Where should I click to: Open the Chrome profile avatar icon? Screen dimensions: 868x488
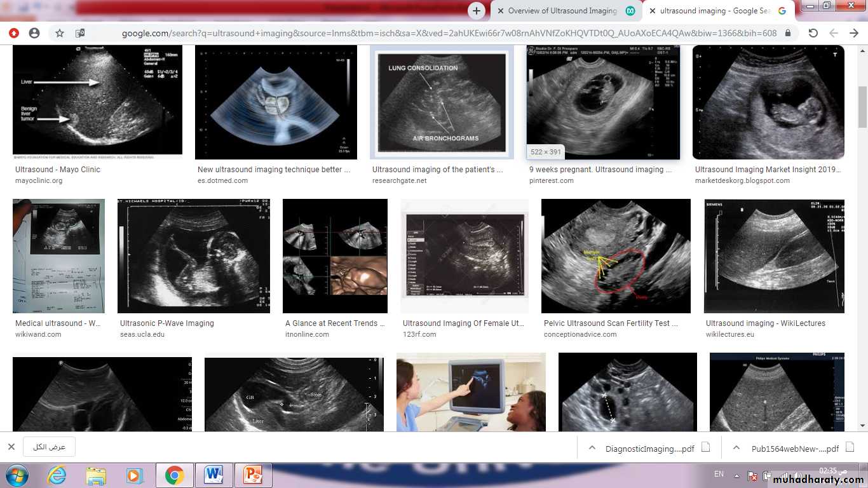click(x=34, y=33)
